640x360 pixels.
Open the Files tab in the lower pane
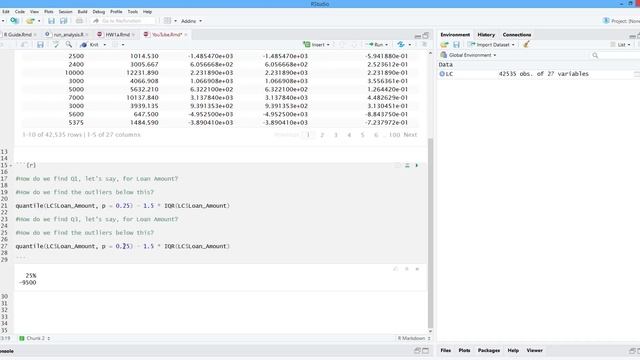(x=446, y=350)
